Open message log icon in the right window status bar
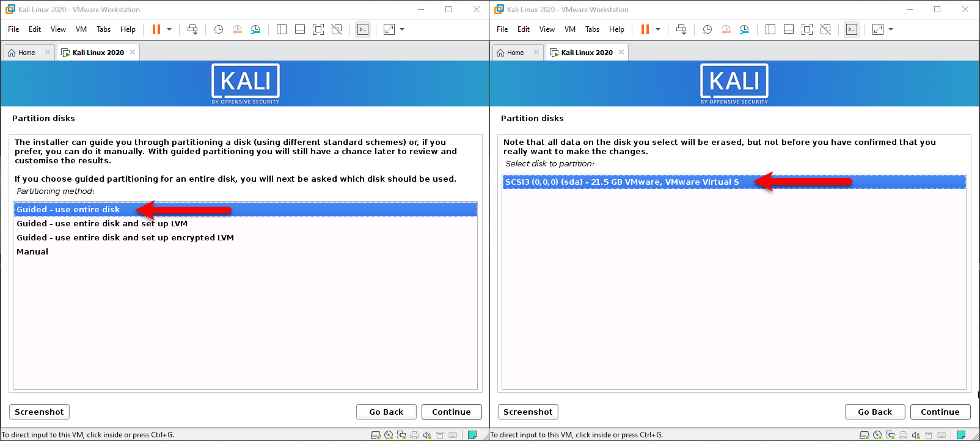The width and height of the screenshot is (980, 441). click(x=961, y=435)
